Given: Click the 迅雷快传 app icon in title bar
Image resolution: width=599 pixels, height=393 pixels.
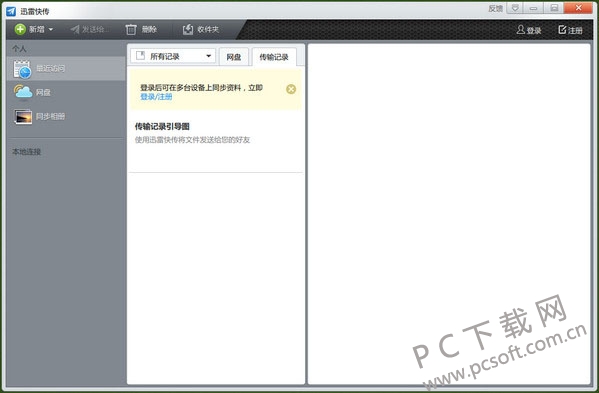Looking at the screenshot, I should click(11, 11).
